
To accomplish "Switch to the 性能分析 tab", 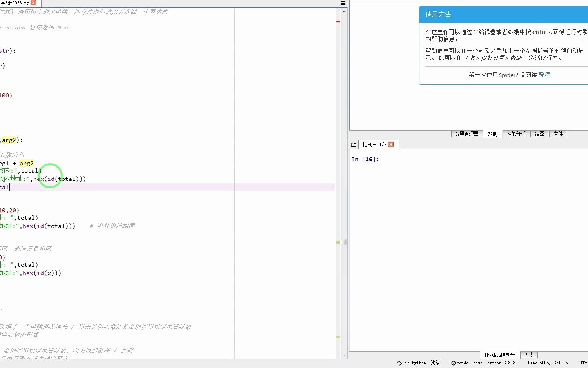I will (x=516, y=134).
